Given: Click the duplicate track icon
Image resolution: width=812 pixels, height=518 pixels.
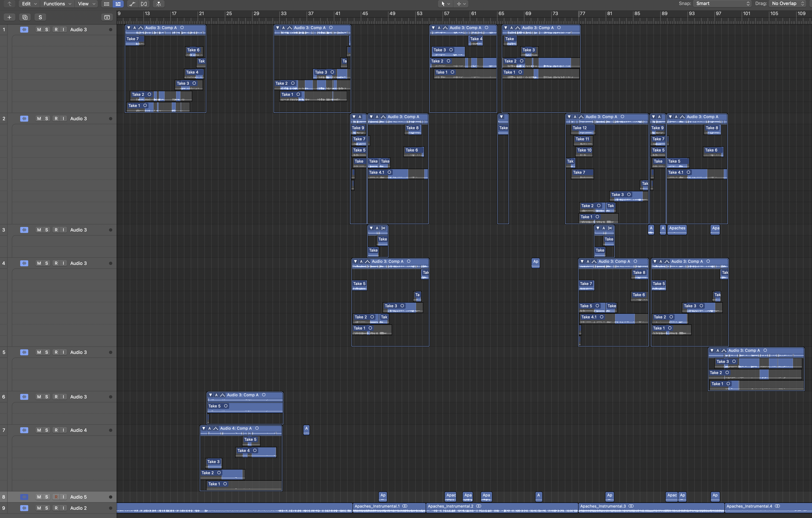Looking at the screenshot, I should [25, 17].
